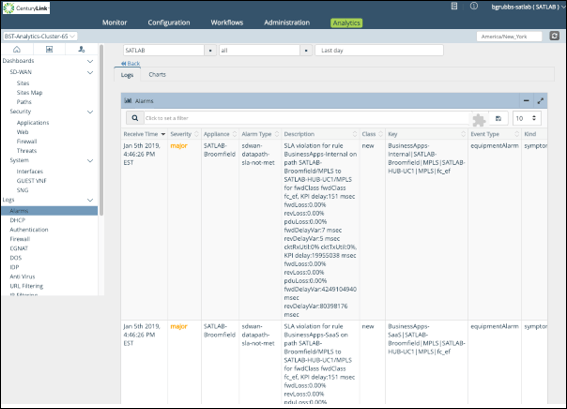Expand the Alarms panel to fullscreen
The image size is (567, 409).
pyautogui.click(x=540, y=101)
